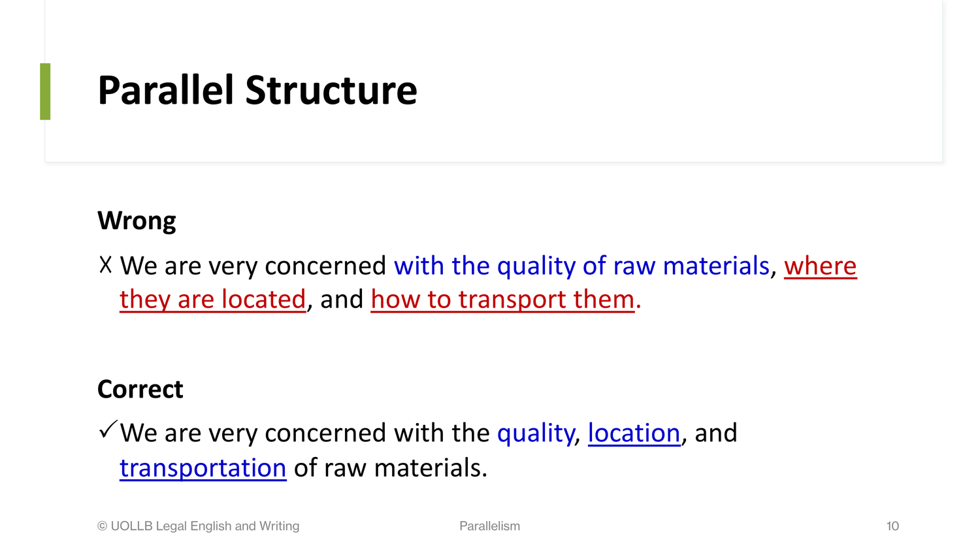The image size is (980, 551).
Task: Click underlined 'how to transport them' phrase
Action: (x=502, y=300)
